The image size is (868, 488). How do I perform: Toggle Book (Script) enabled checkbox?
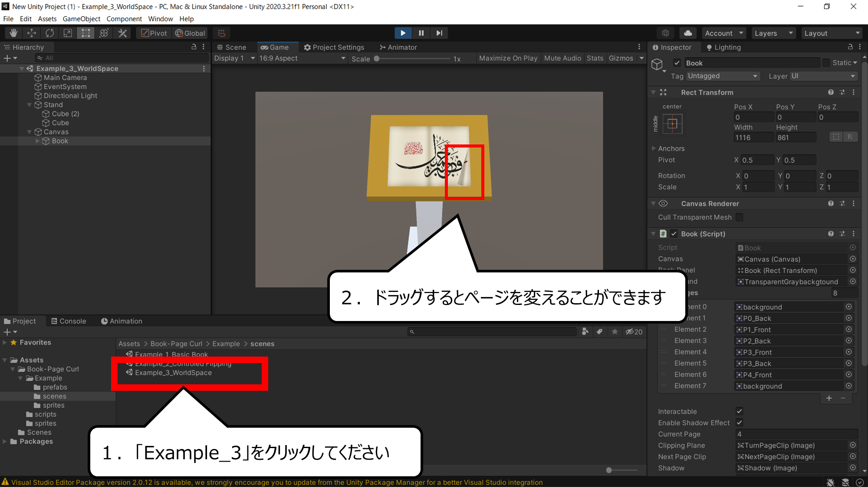[674, 234]
